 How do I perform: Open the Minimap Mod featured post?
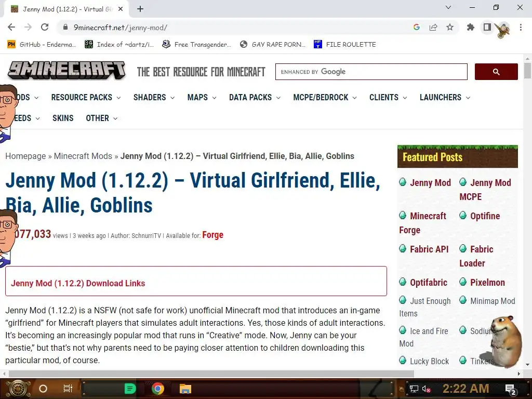click(493, 301)
